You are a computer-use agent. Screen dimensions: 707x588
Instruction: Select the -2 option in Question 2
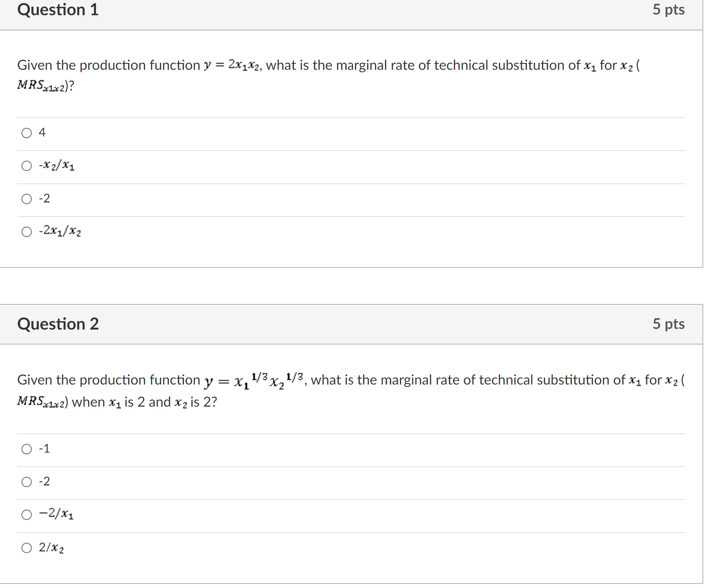click(x=26, y=481)
